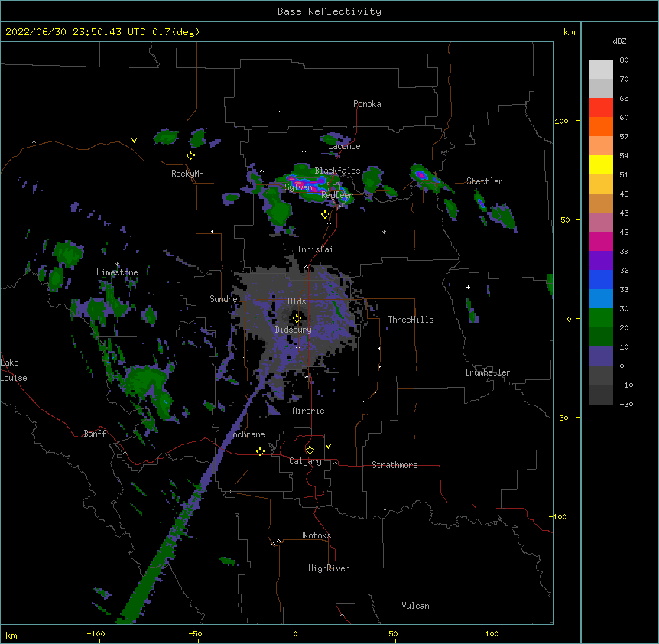Pick the red 60-65 dBZ legend swatch
Viewport: 659px width, 644px height.
click(x=601, y=107)
